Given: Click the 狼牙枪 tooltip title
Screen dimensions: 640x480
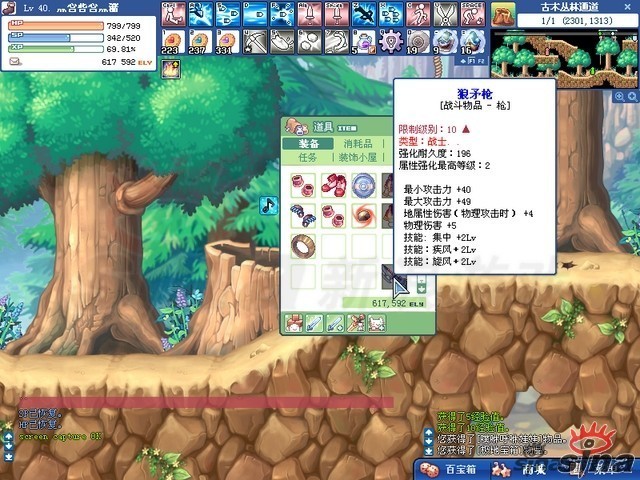Looking at the screenshot, I should pos(475,94).
